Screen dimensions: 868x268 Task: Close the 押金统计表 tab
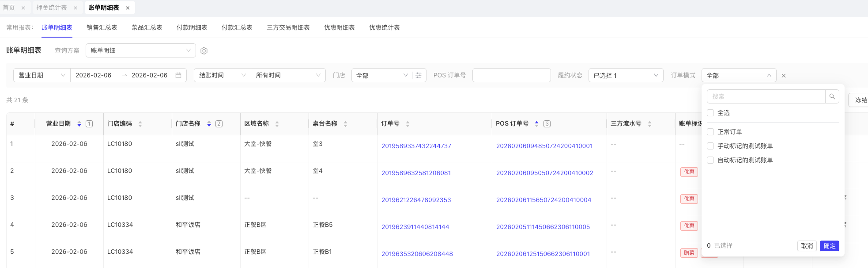75,8
